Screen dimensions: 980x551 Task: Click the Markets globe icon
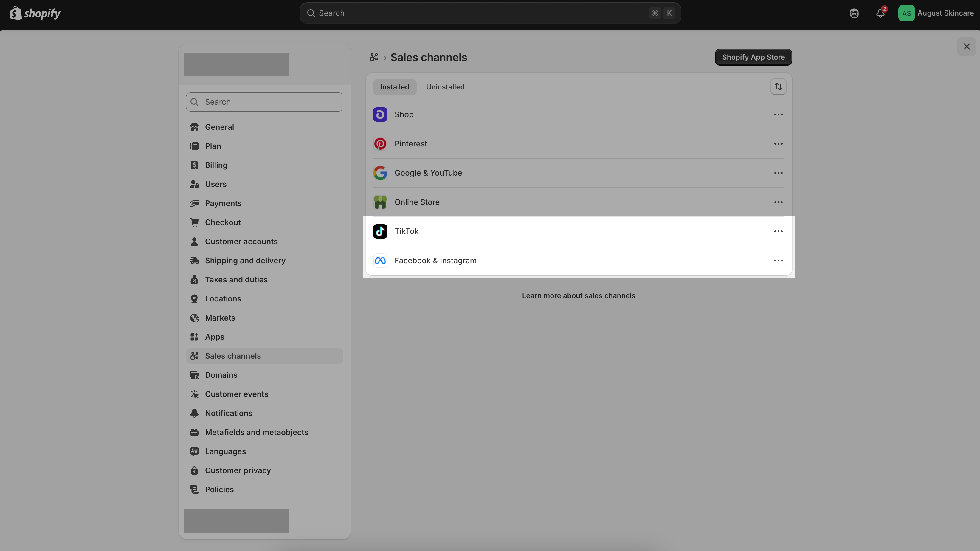[194, 318]
